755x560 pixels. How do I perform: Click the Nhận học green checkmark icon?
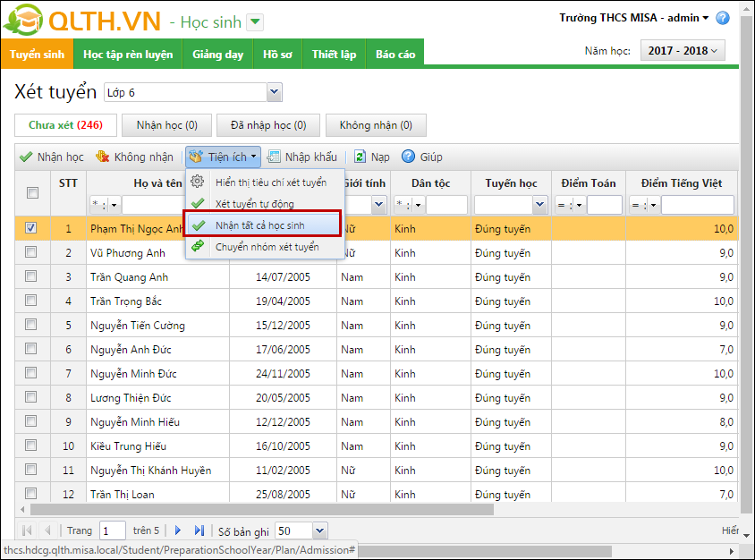tap(26, 157)
